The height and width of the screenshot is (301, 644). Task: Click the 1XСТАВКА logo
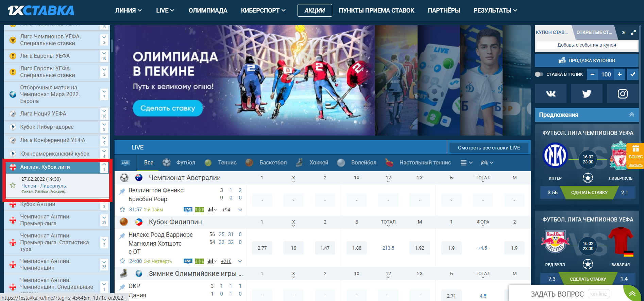pyautogui.click(x=41, y=11)
